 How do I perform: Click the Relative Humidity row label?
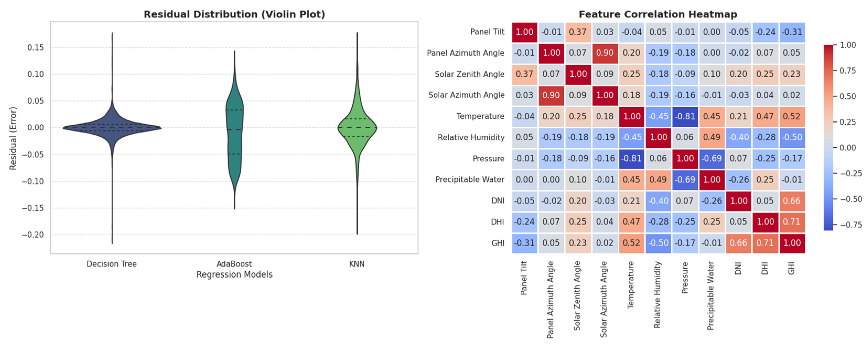(471, 137)
